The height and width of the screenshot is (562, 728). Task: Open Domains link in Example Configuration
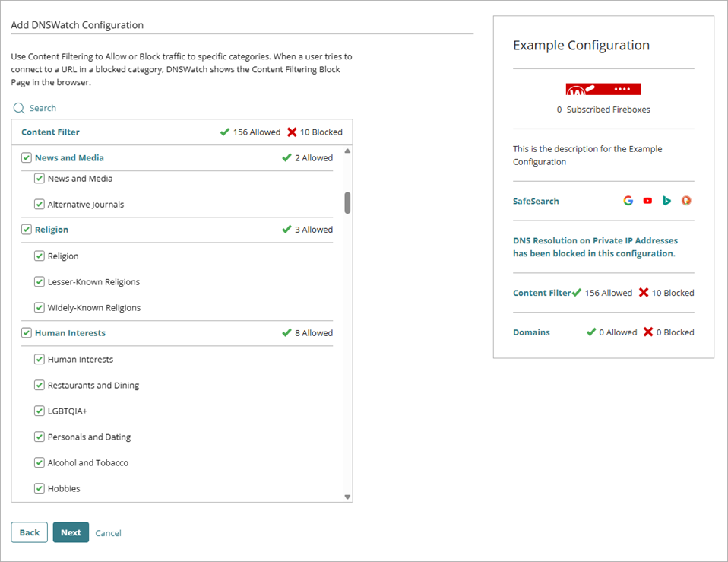pos(531,332)
